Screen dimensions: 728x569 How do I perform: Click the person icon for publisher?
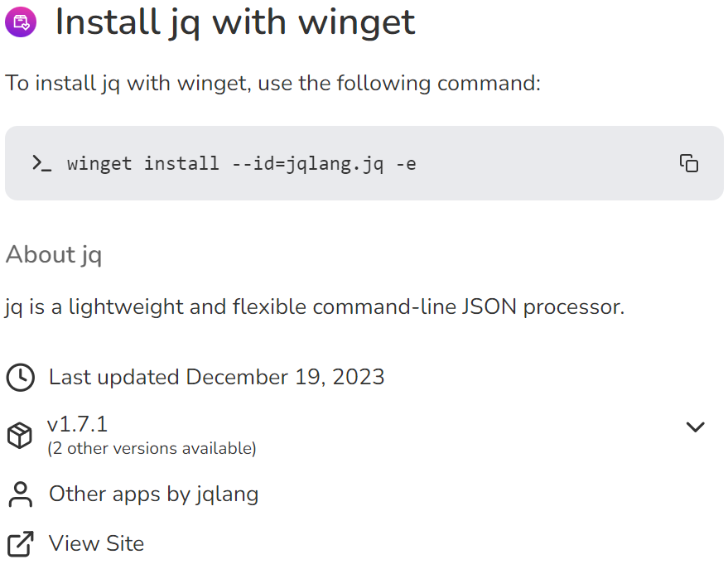click(20, 494)
